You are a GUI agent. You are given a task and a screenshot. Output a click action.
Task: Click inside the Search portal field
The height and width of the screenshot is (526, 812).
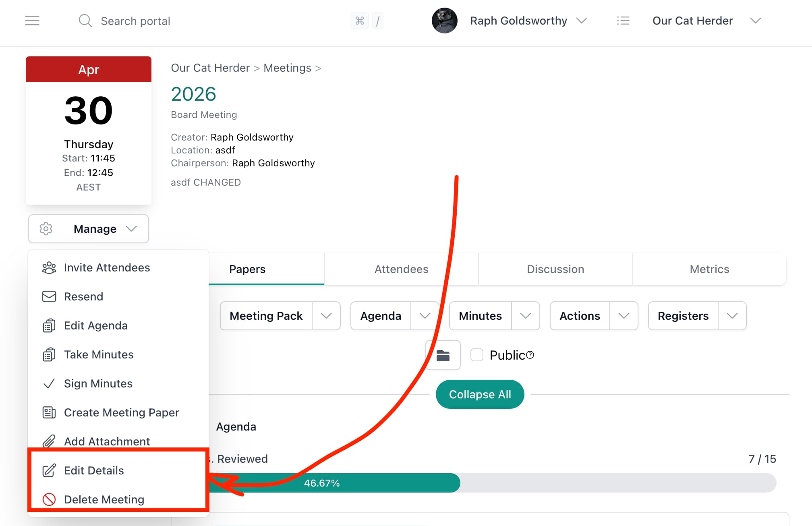coord(135,21)
